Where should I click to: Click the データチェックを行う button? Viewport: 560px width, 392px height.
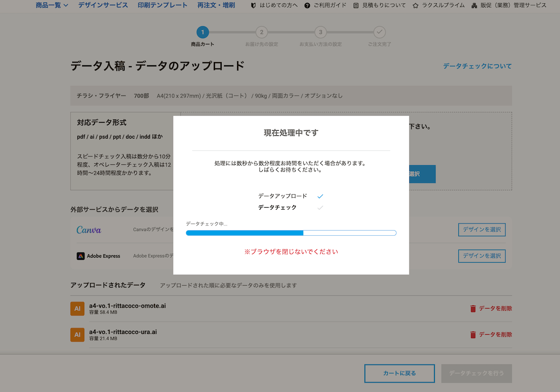pyautogui.click(x=476, y=373)
